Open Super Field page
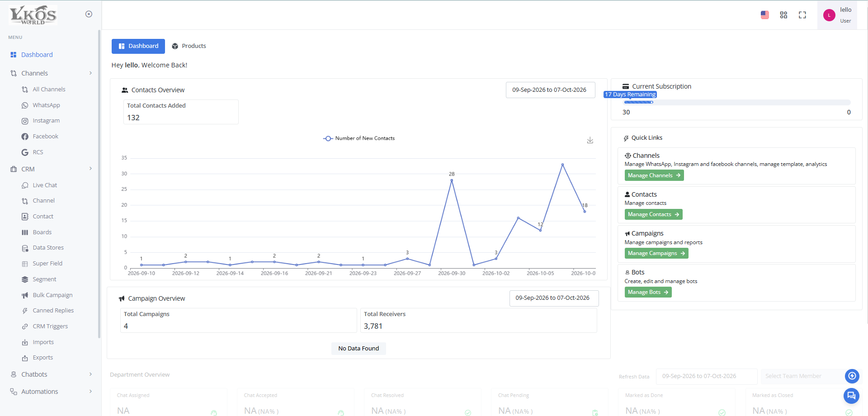The height and width of the screenshot is (416, 868). click(47, 264)
